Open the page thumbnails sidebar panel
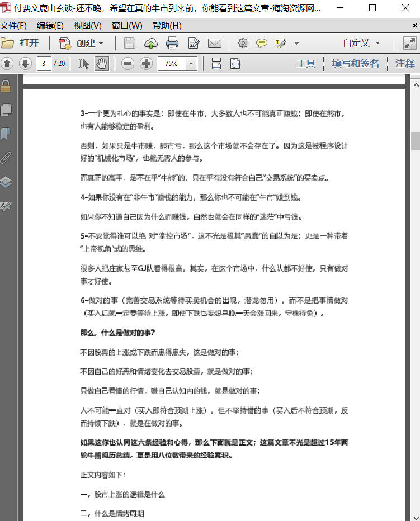Screen dimensions: 420x521 (x=6, y=110)
